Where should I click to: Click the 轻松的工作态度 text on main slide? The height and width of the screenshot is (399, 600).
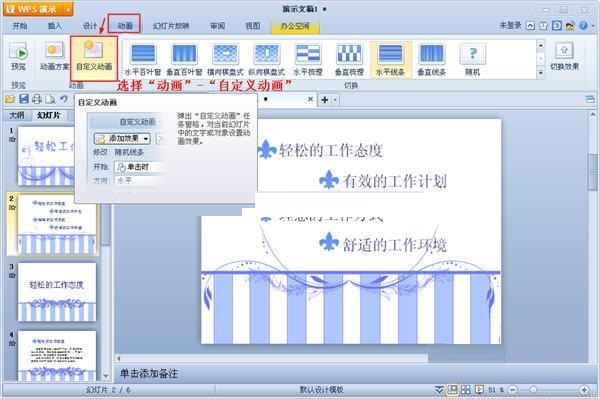point(331,150)
